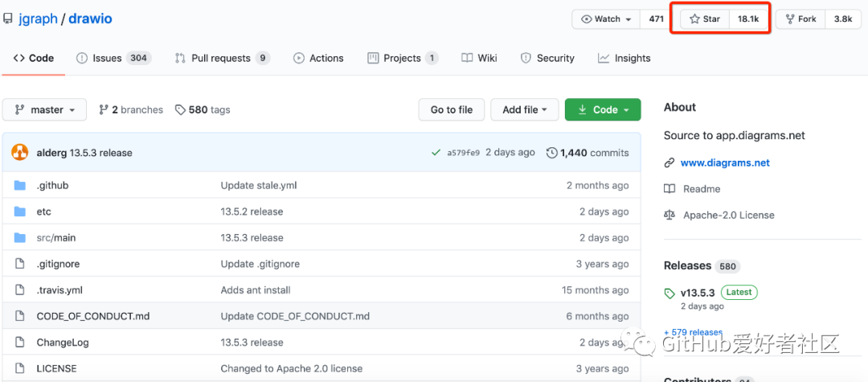This screenshot has height=382, width=868.
Task: Visit the www.diagrams.net link
Action: pyautogui.click(x=725, y=162)
